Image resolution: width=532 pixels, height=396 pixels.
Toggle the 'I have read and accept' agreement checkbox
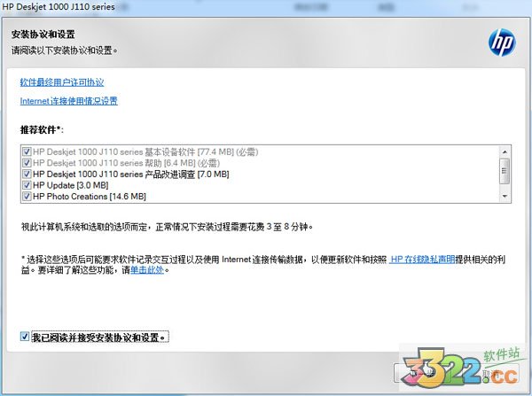click(x=25, y=337)
